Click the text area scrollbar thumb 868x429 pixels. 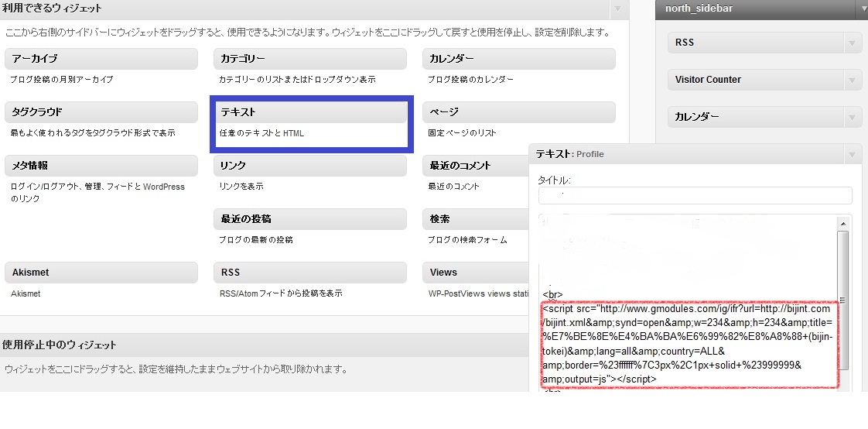[x=842, y=300]
